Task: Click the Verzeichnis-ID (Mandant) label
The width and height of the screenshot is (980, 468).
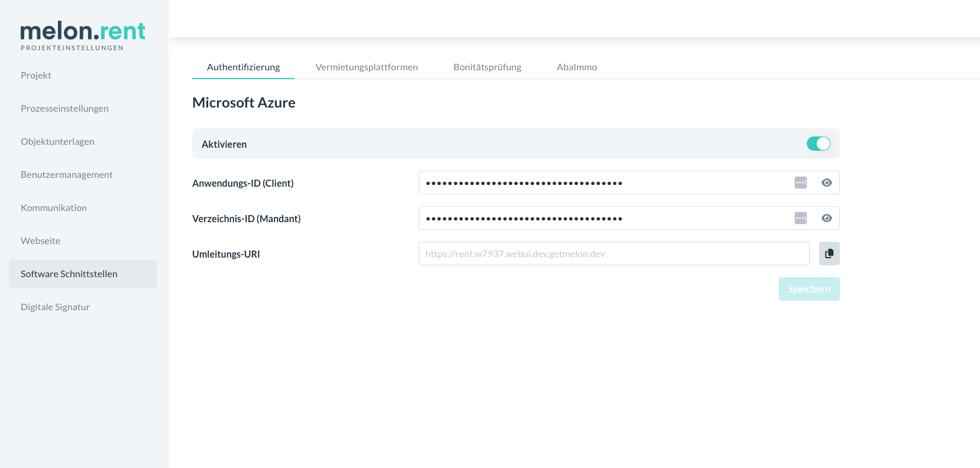Action: (247, 219)
